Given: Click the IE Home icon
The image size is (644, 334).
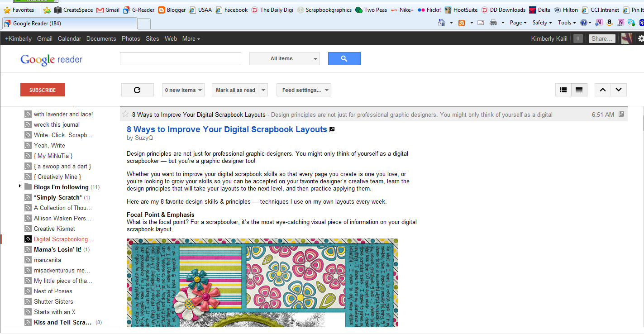Looking at the screenshot, I should 442,23.
